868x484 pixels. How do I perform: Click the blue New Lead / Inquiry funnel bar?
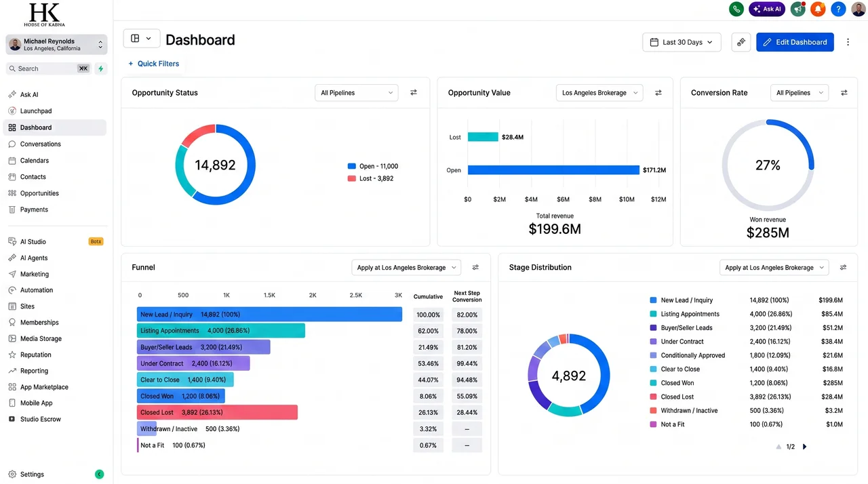tap(269, 315)
